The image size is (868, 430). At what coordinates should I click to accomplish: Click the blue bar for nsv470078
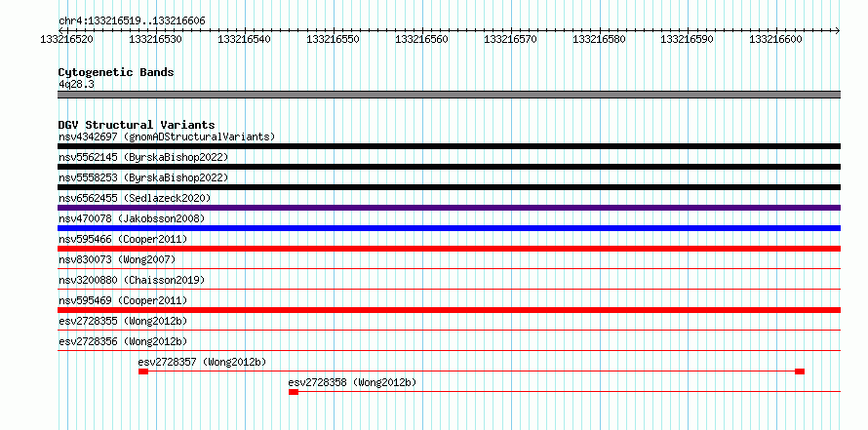click(x=449, y=228)
